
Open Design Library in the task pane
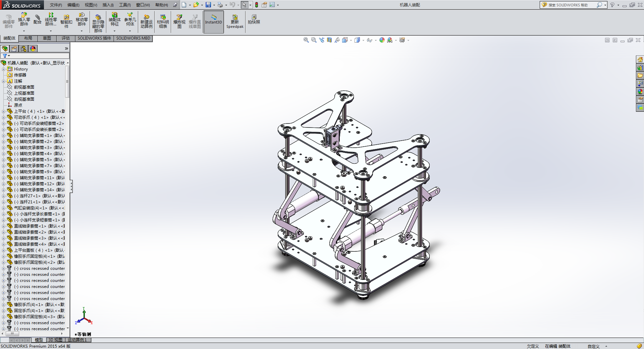click(x=640, y=67)
